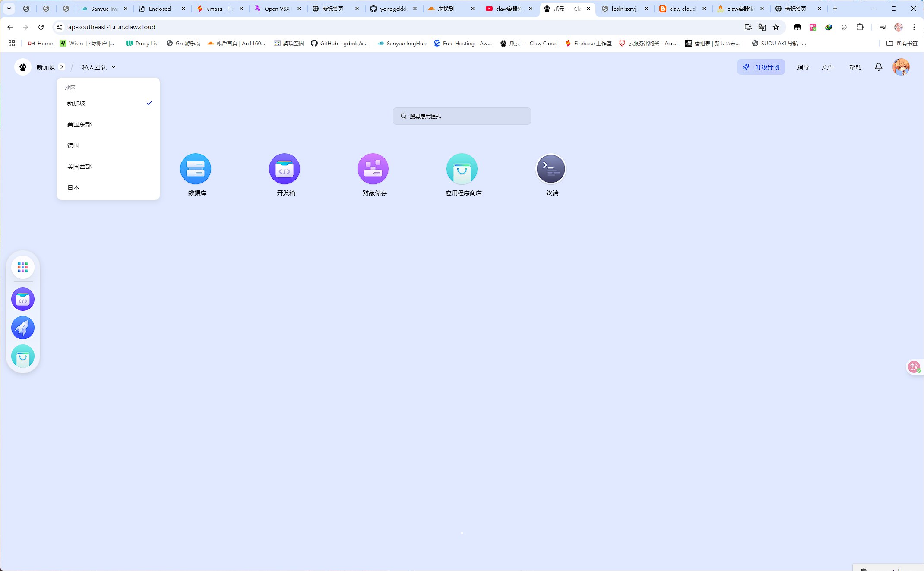Click the rocket launchpad icon in dock

(x=23, y=328)
